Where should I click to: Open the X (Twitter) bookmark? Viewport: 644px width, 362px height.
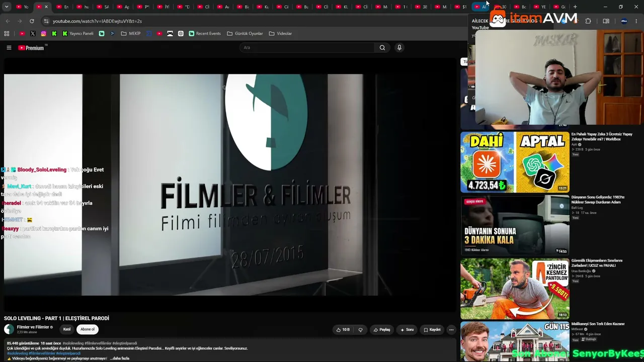pos(33,34)
